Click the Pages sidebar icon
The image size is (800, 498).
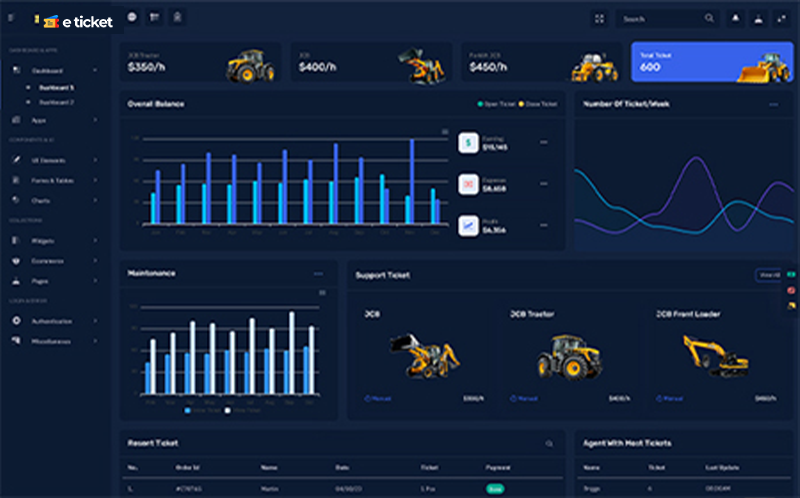click(16, 281)
